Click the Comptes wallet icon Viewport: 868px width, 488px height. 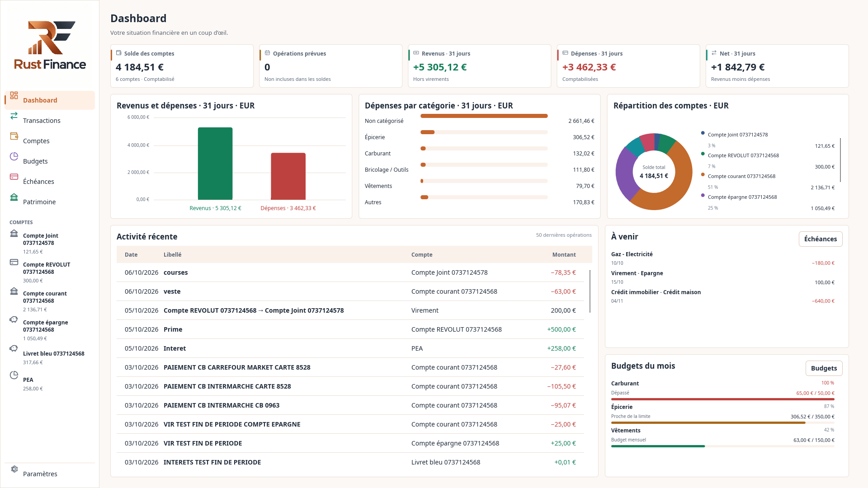click(14, 136)
